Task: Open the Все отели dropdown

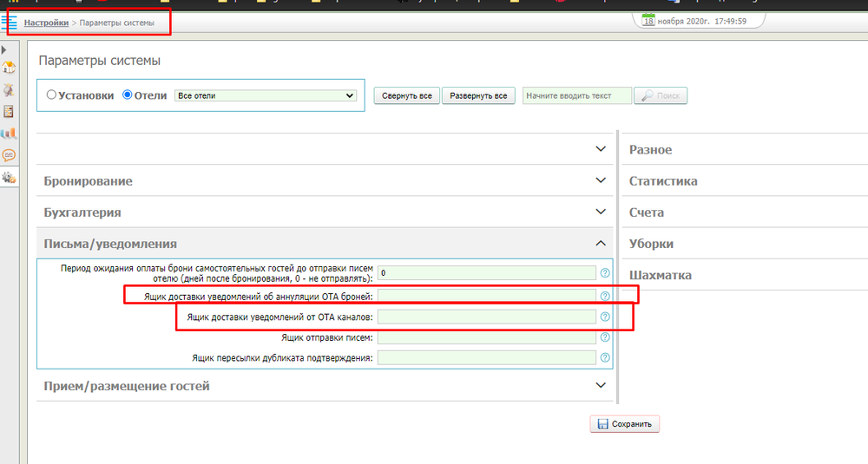Action: coord(266,95)
